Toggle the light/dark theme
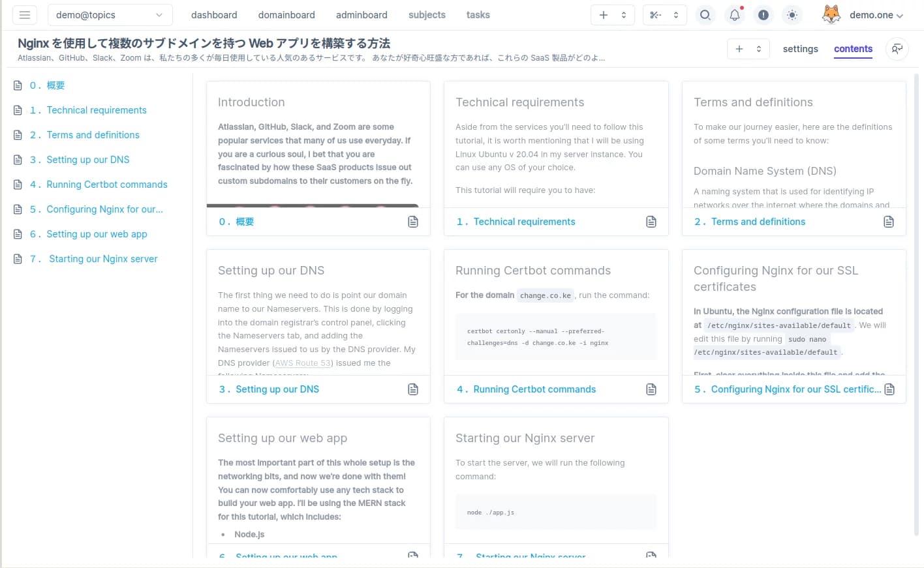 coord(792,15)
